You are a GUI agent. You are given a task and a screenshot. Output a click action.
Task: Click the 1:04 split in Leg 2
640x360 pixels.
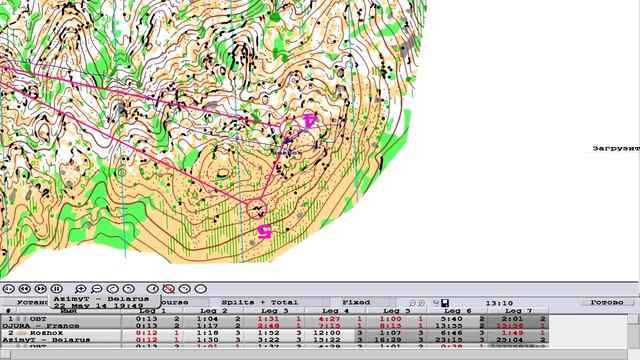pos(207,319)
